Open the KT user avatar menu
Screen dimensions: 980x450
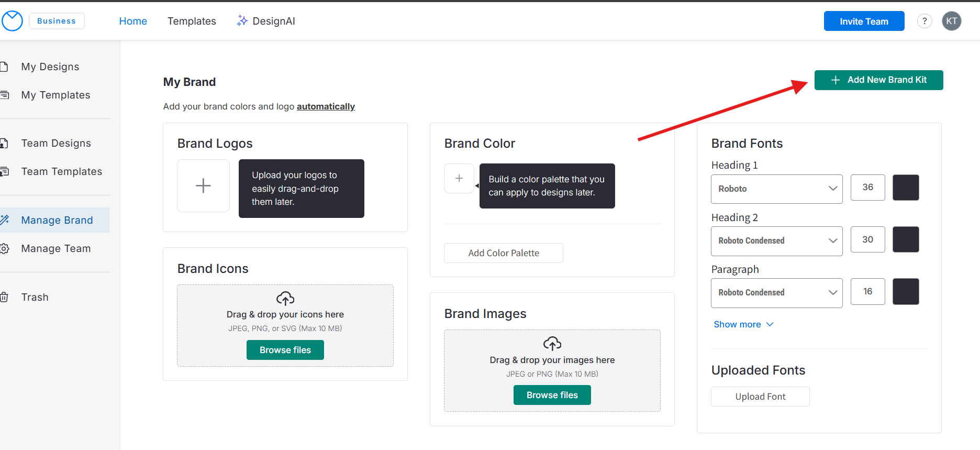coord(951,21)
